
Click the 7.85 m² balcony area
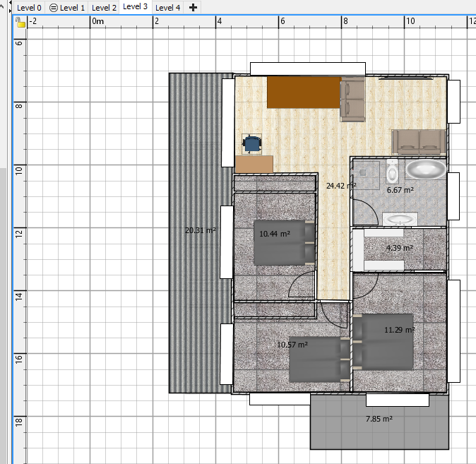pos(379,431)
